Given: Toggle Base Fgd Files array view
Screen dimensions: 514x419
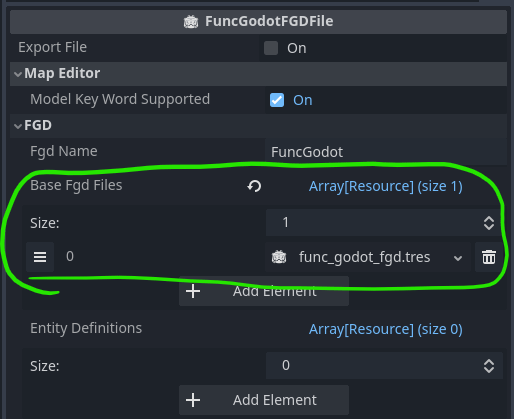Looking at the screenshot, I should [386, 186].
